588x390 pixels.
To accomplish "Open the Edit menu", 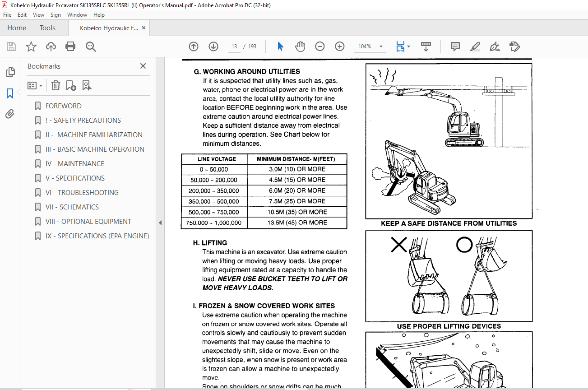I will pyautogui.click(x=22, y=15).
